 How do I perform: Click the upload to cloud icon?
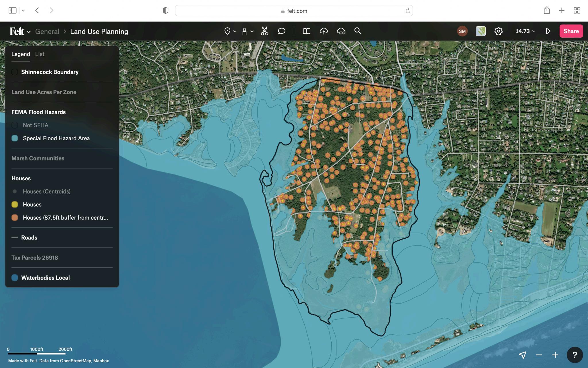click(324, 31)
